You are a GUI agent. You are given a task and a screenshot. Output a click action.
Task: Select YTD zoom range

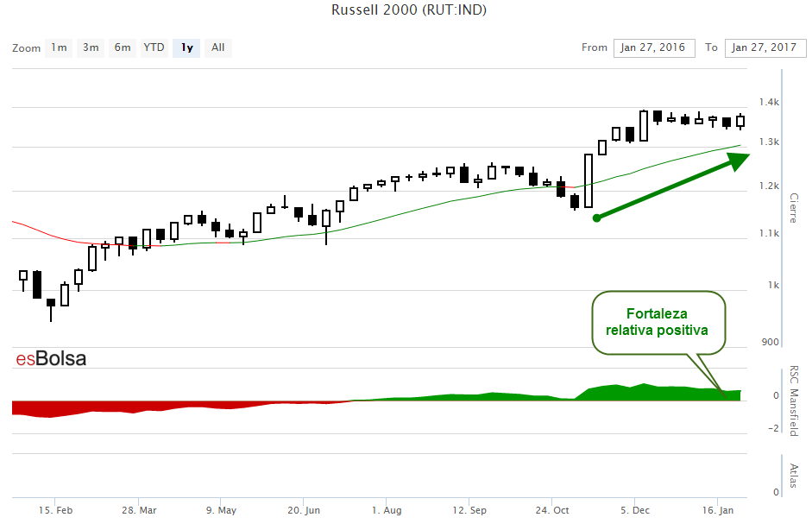pos(154,47)
